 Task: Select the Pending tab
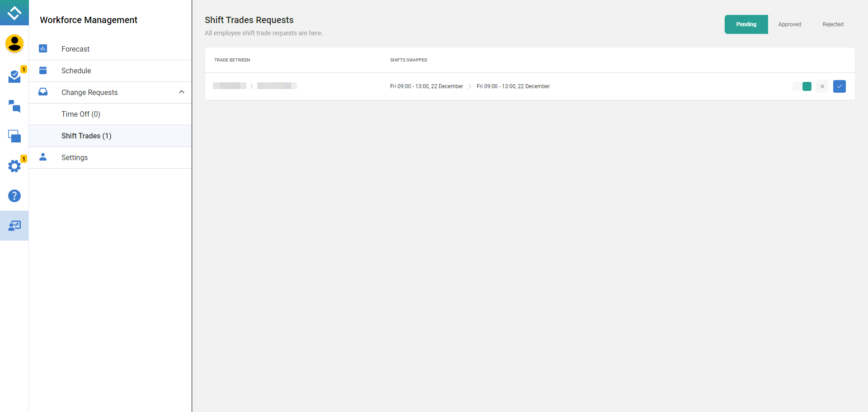point(746,24)
